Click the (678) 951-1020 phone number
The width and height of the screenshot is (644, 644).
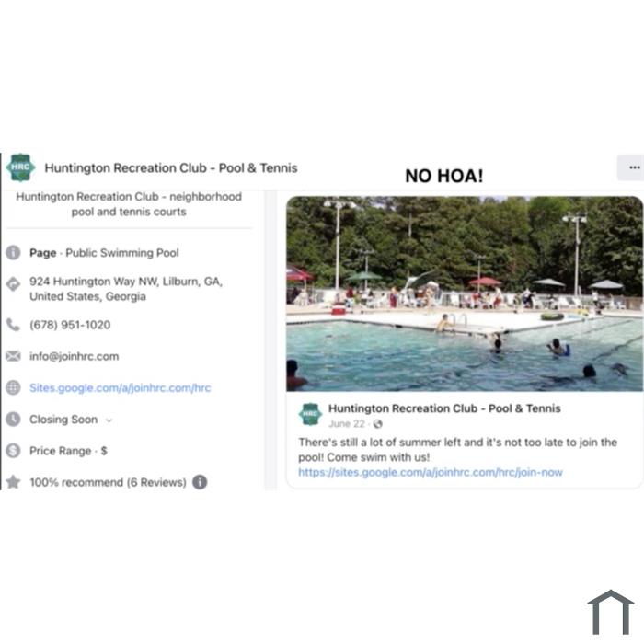70,325
